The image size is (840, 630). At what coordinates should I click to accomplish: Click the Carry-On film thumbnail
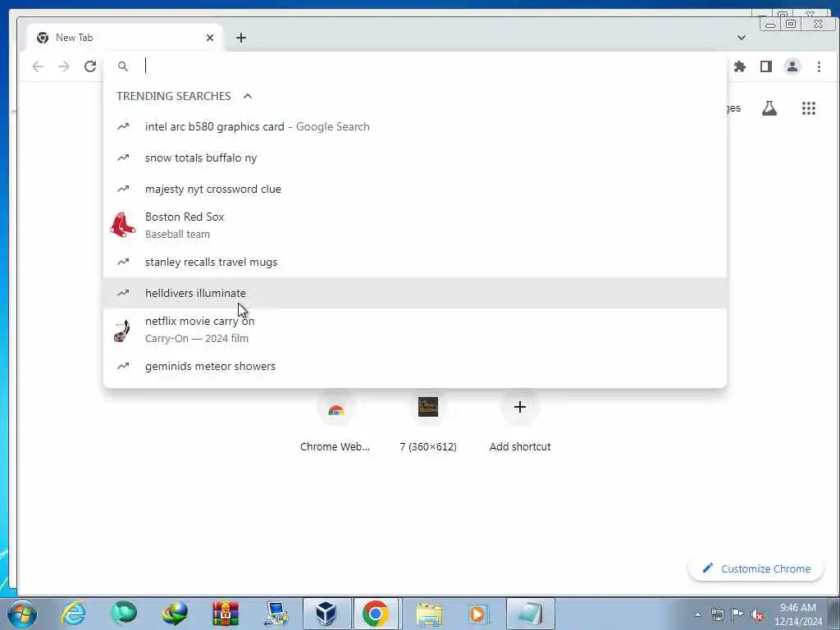123,330
